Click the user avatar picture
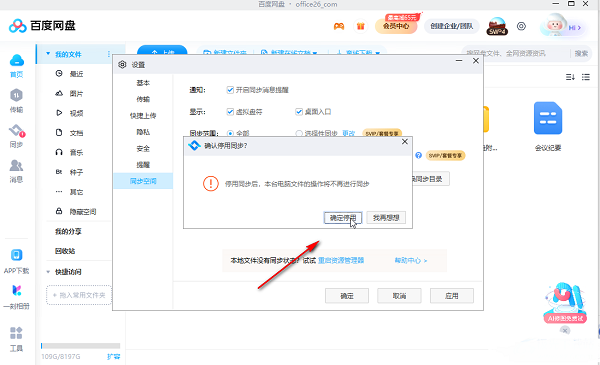 (x=554, y=25)
